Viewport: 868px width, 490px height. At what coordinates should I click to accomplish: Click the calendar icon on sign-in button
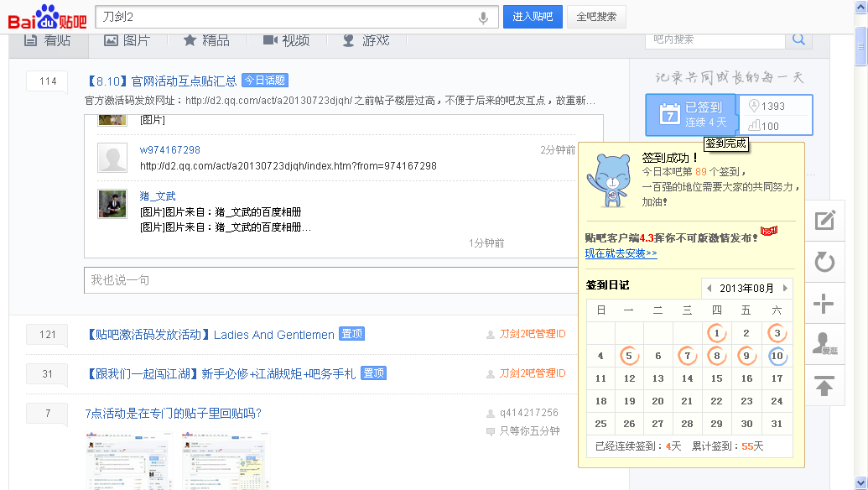670,114
